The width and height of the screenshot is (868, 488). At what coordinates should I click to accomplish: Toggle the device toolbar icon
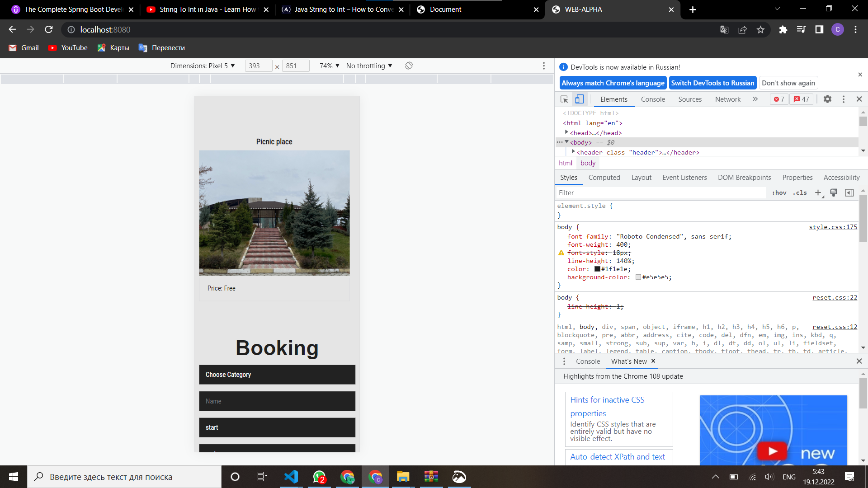click(579, 99)
